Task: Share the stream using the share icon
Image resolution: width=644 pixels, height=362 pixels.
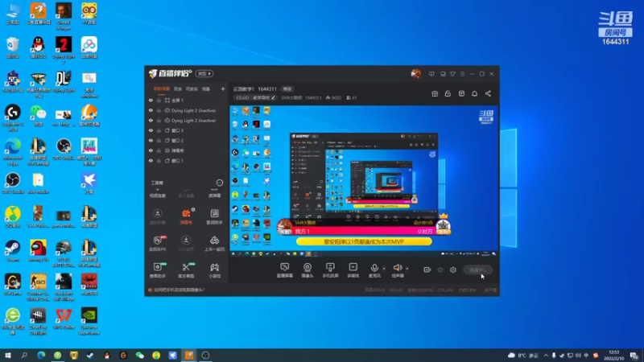Action: pyautogui.click(x=488, y=93)
